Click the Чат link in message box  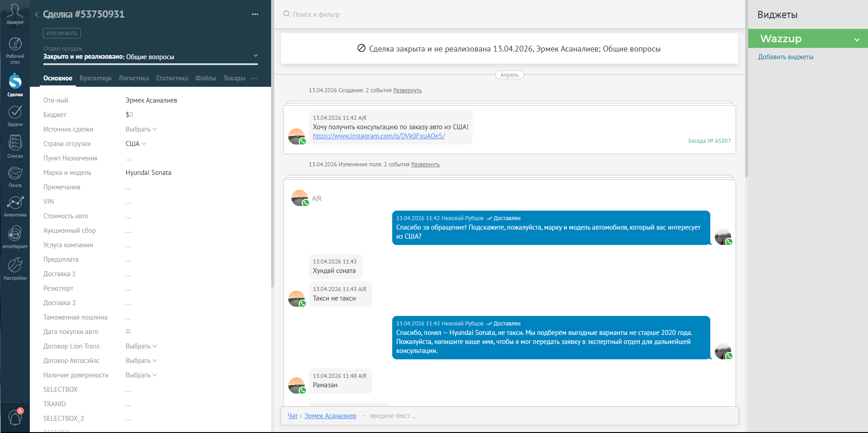(x=293, y=416)
